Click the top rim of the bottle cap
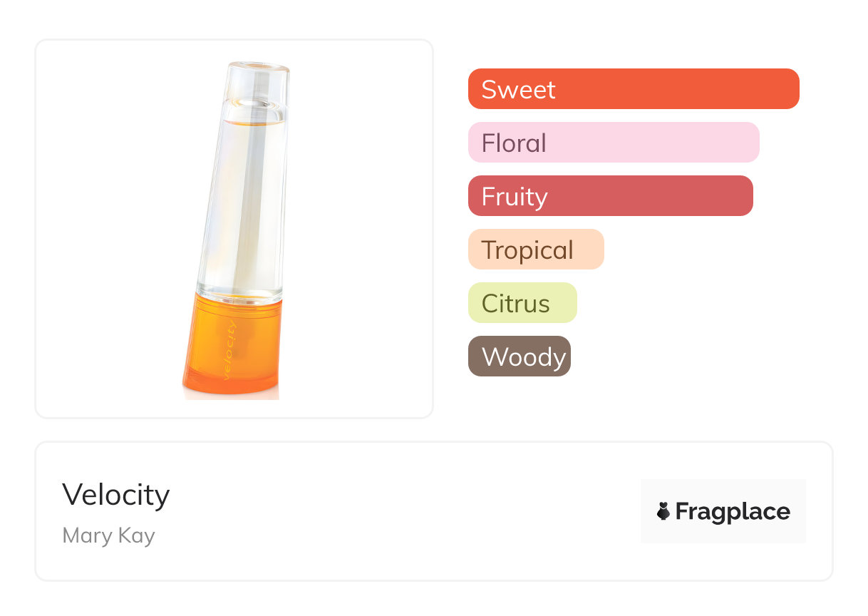The image size is (868, 616). (259, 66)
